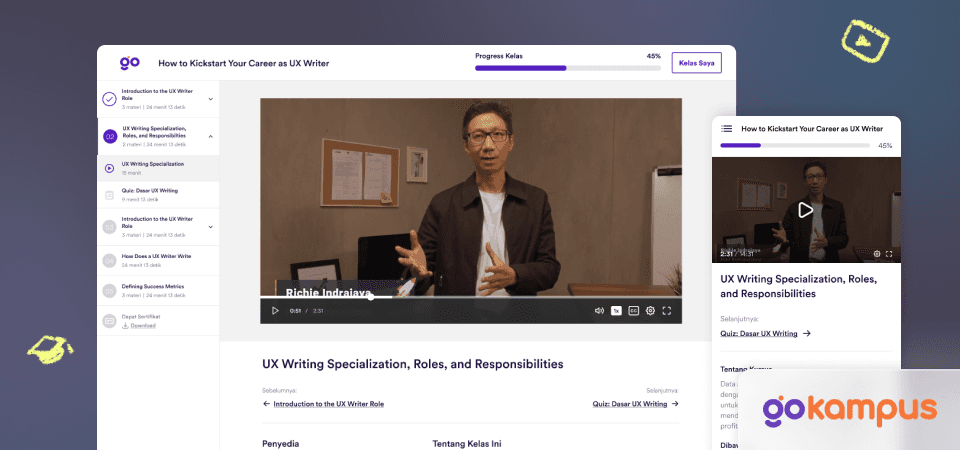Viewport: 960px width, 450px height.
Task: Enter fullscreen on main video player
Action: click(x=667, y=310)
